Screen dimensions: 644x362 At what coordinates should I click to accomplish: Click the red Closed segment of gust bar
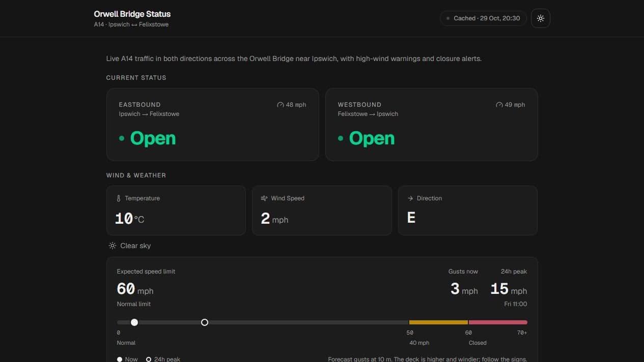(x=498, y=322)
